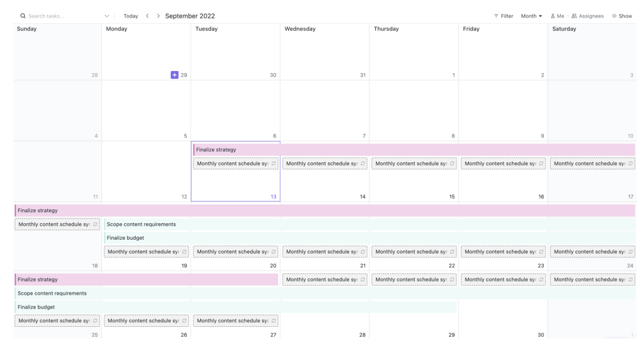644x350 pixels.
Task: Click the eye icon next to Show
Action: pos(615,16)
